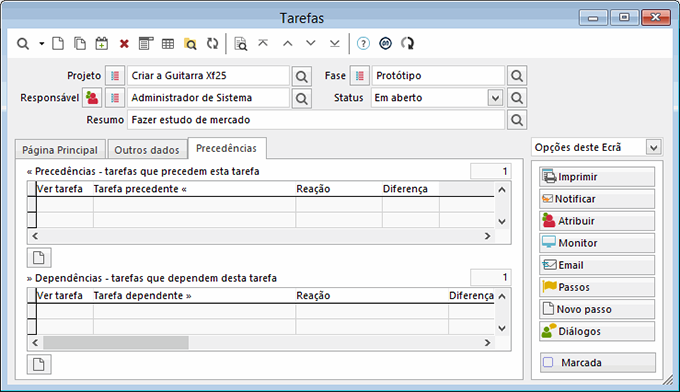This screenshot has width=680, height=392.
Task: Click the search magnifier in the toolbar
Action: click(23, 44)
